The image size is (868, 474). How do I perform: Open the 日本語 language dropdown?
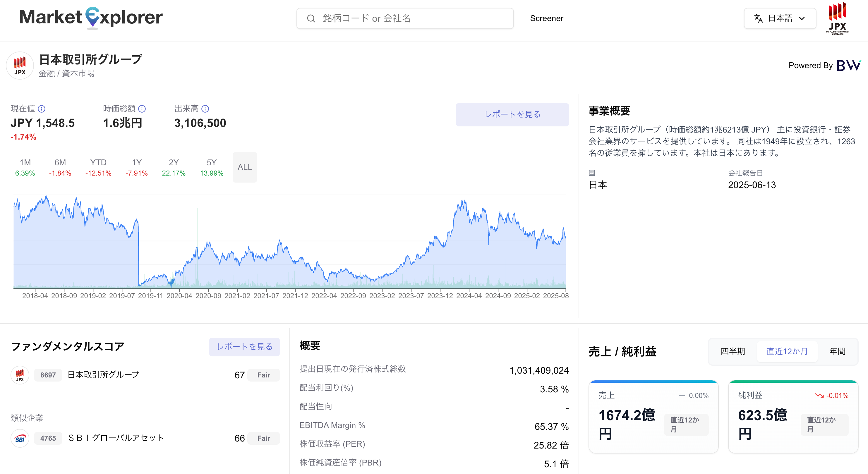point(779,18)
